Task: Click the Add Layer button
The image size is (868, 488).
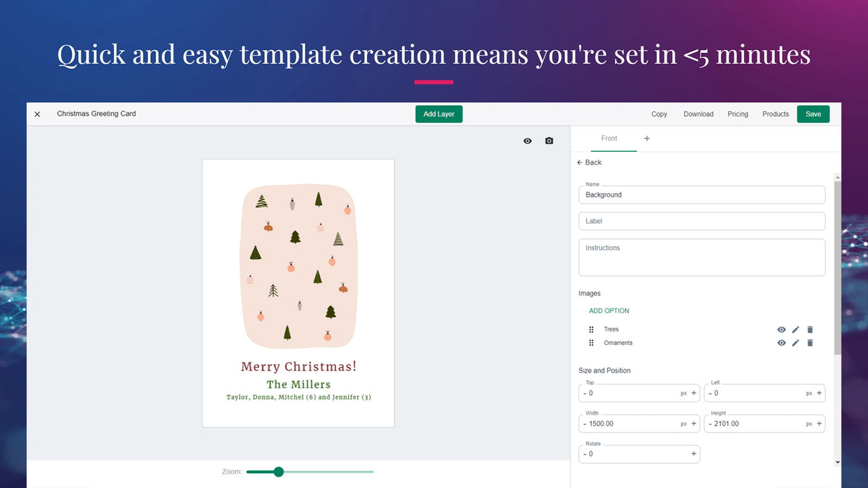Action: [x=439, y=114]
